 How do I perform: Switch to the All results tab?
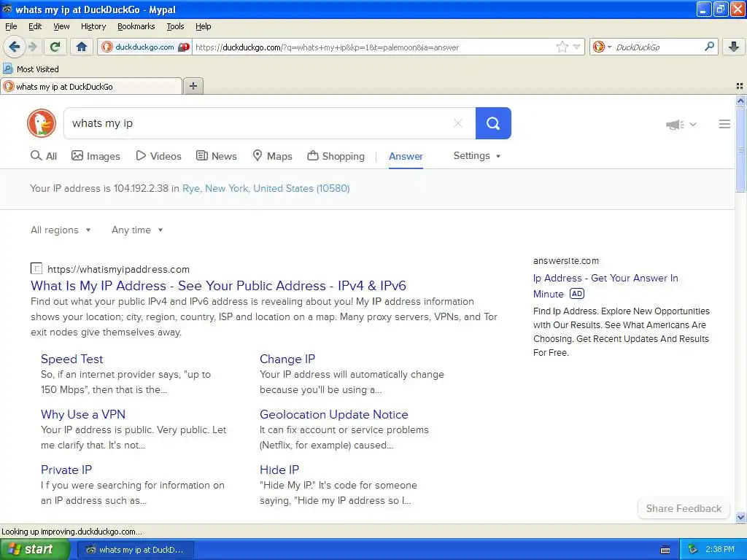point(44,156)
